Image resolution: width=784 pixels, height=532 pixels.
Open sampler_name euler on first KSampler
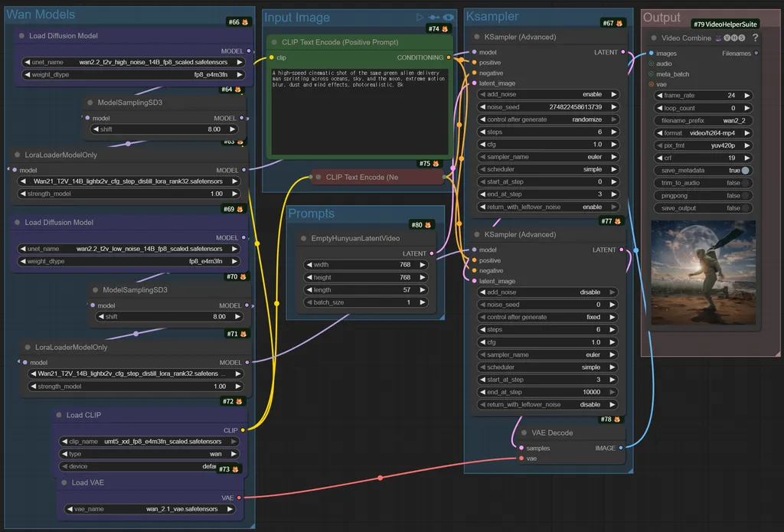tap(548, 156)
